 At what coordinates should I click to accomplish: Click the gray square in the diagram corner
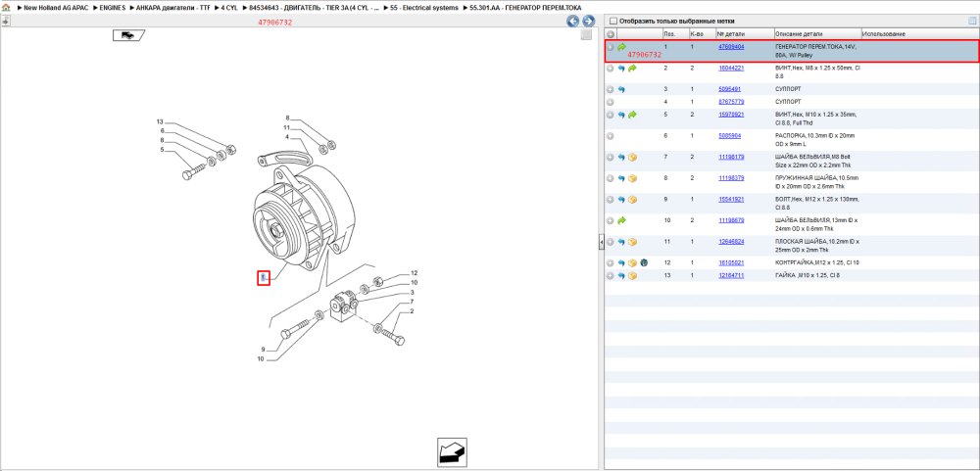(x=586, y=35)
